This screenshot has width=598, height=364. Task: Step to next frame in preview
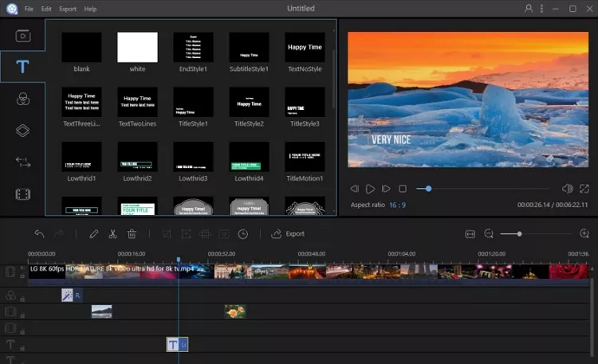386,189
